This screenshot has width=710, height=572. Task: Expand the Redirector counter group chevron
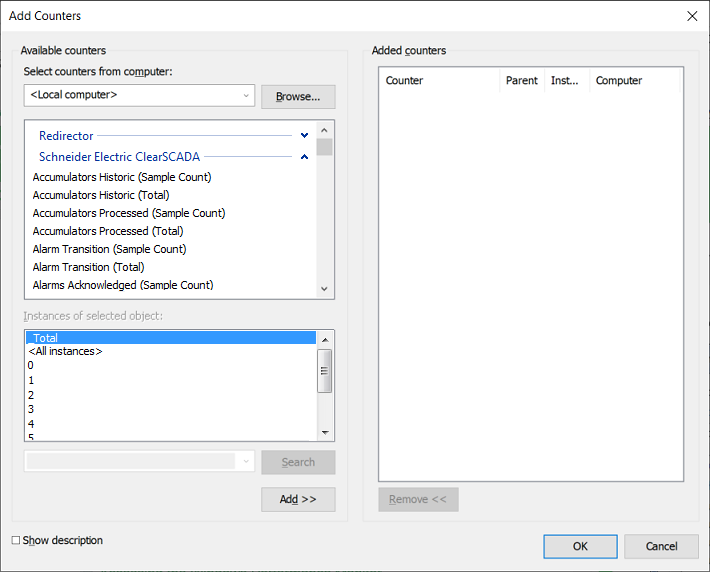point(304,135)
